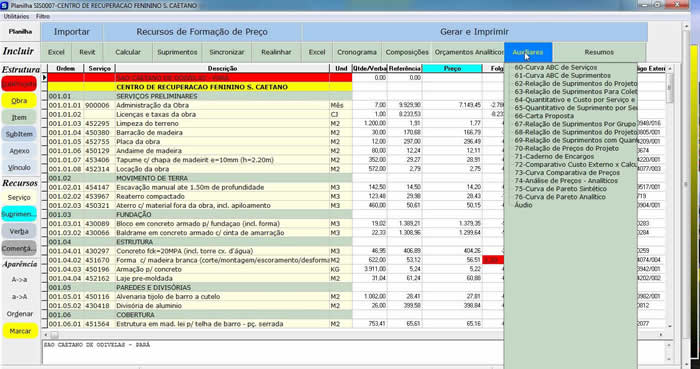Click the Anexo button
The image size is (700, 369).
click(19, 151)
